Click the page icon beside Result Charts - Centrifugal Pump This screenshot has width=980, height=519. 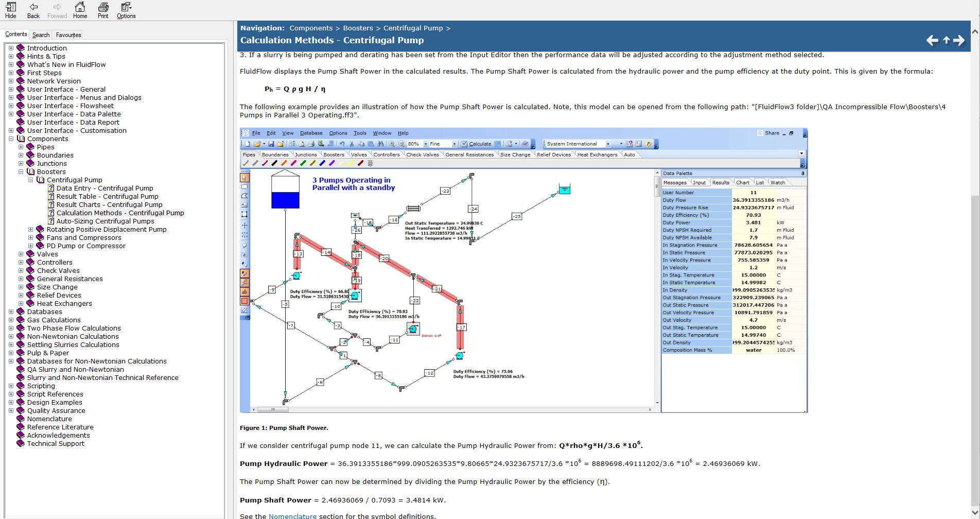coord(51,205)
